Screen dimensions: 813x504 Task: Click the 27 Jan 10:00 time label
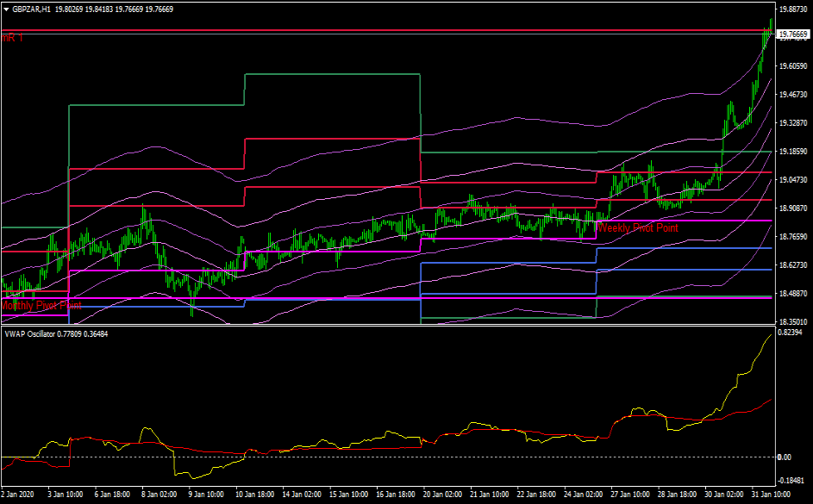click(630, 495)
